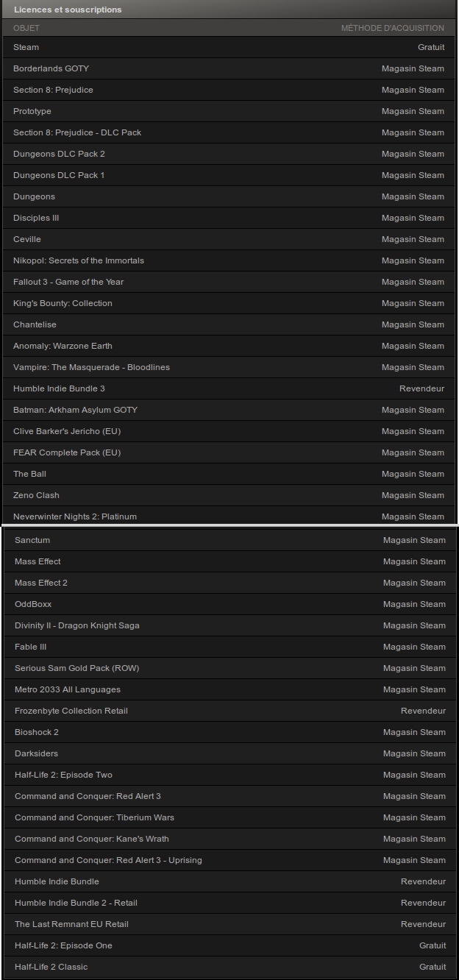Select the Section 8: Prejudice - DLC Pack entry

[229, 132]
